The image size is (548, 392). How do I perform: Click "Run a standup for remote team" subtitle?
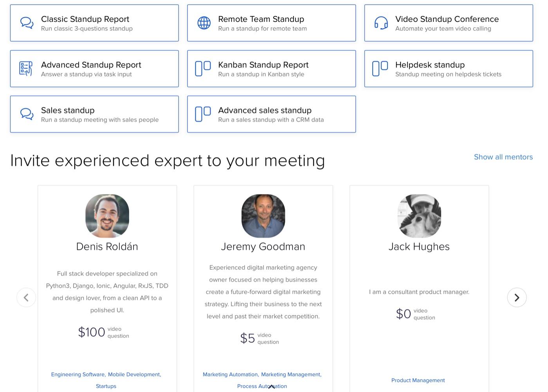262,29
